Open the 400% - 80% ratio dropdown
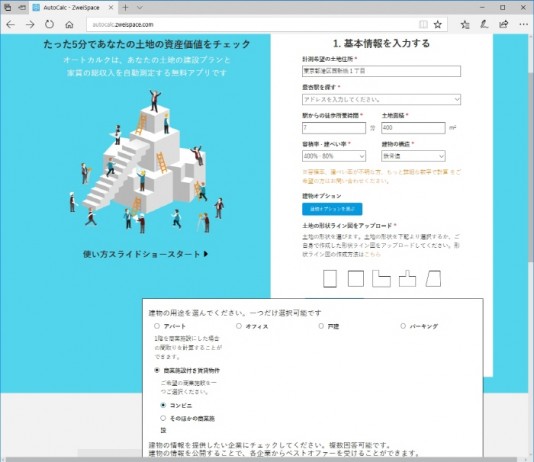Screen dimensions: 534x462 (334, 156)
